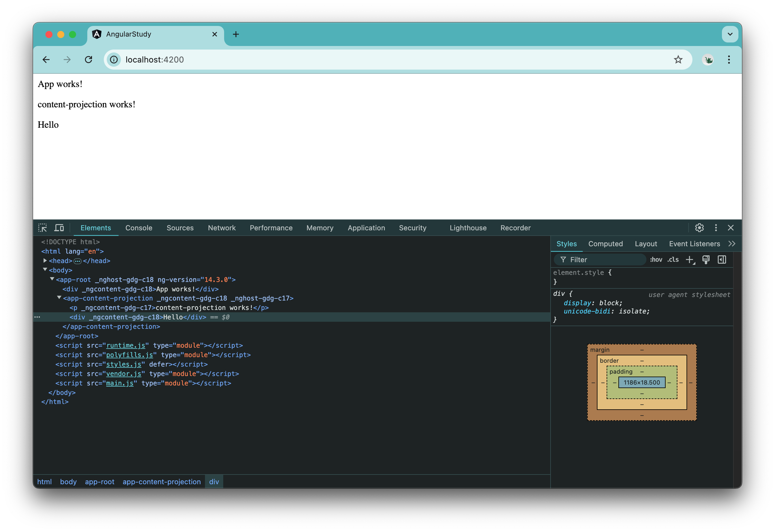775x532 pixels.
Task: Toggle the computed styles sidebar icon
Action: click(722, 260)
